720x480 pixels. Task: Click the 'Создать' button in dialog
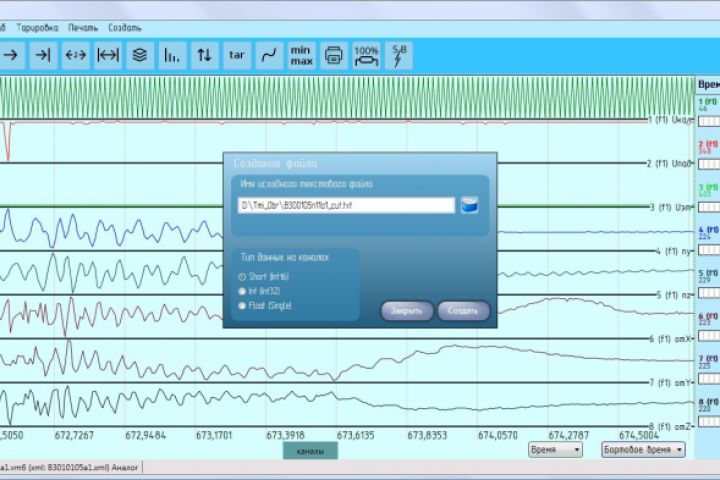463,311
